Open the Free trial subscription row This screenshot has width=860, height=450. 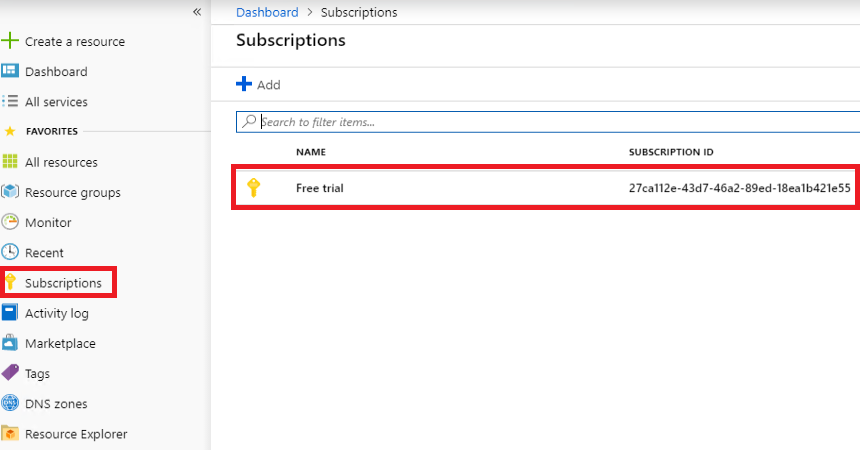(320, 188)
